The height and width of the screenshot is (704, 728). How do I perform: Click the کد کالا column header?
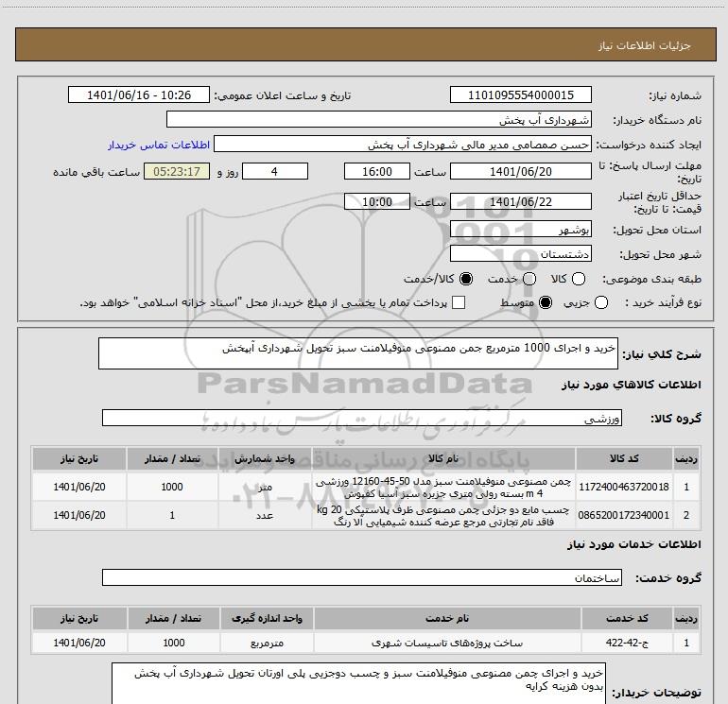[624, 458]
